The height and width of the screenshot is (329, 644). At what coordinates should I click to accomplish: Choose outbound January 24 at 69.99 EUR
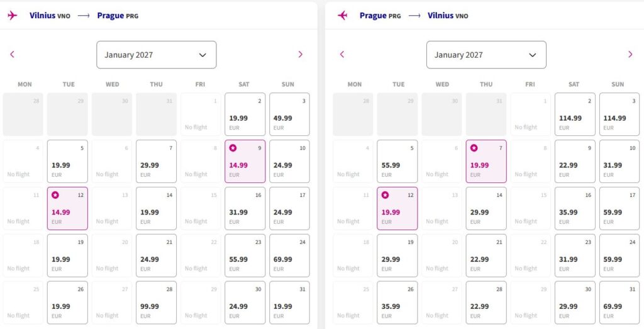tap(289, 255)
